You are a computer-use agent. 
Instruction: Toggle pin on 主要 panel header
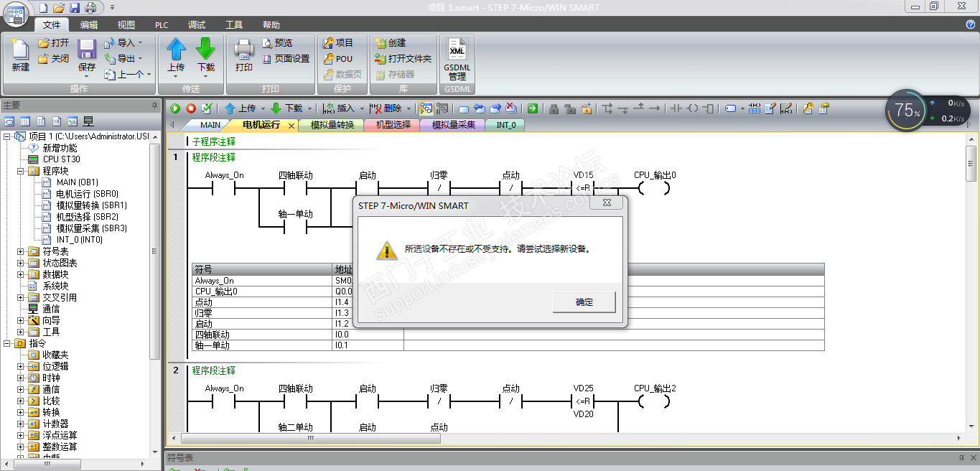coord(154,105)
